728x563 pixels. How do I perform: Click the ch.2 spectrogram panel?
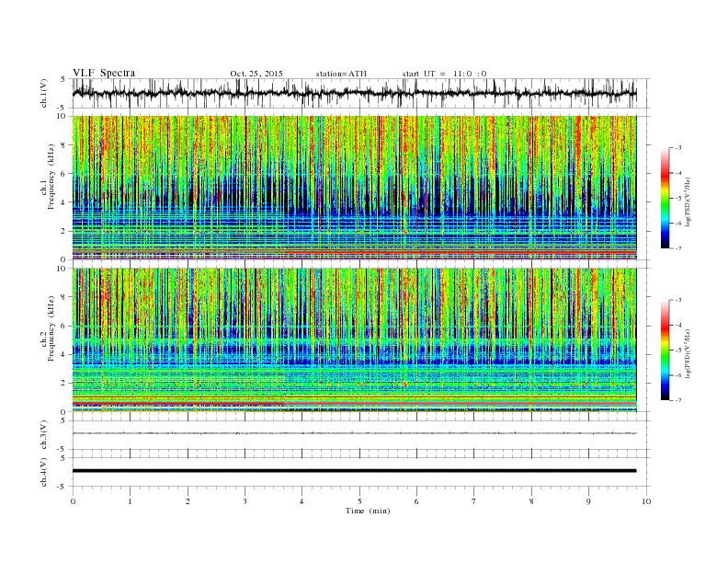pos(354,340)
